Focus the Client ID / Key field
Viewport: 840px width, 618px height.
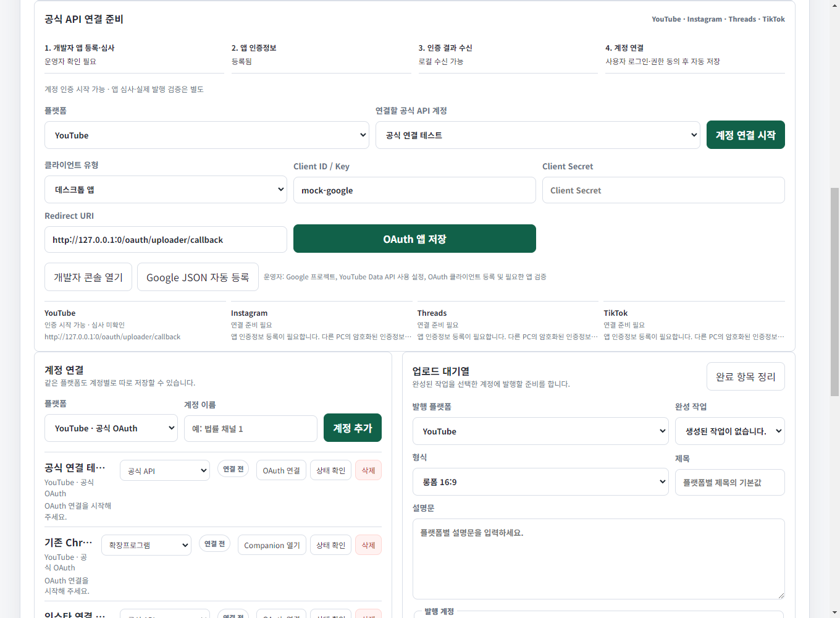pos(414,190)
